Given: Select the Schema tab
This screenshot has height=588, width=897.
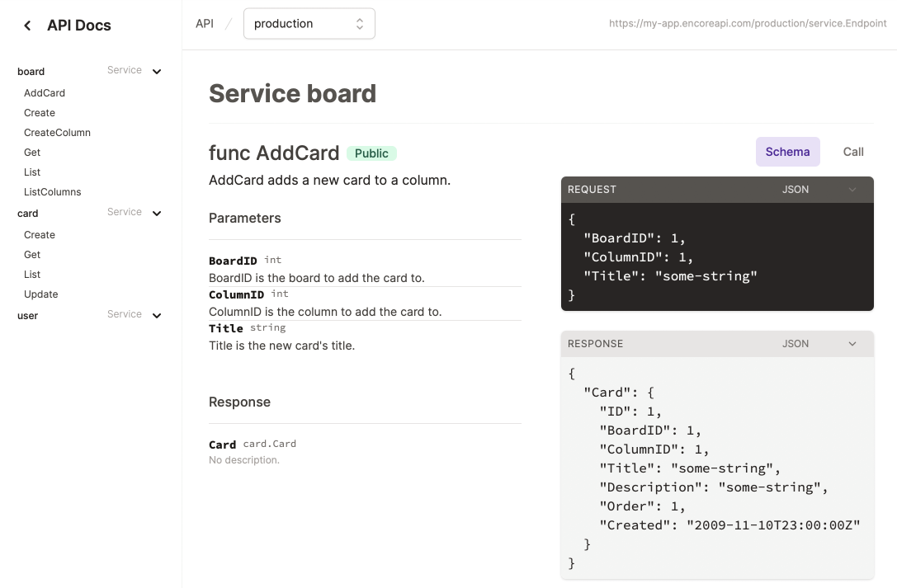Looking at the screenshot, I should pyautogui.click(x=787, y=152).
